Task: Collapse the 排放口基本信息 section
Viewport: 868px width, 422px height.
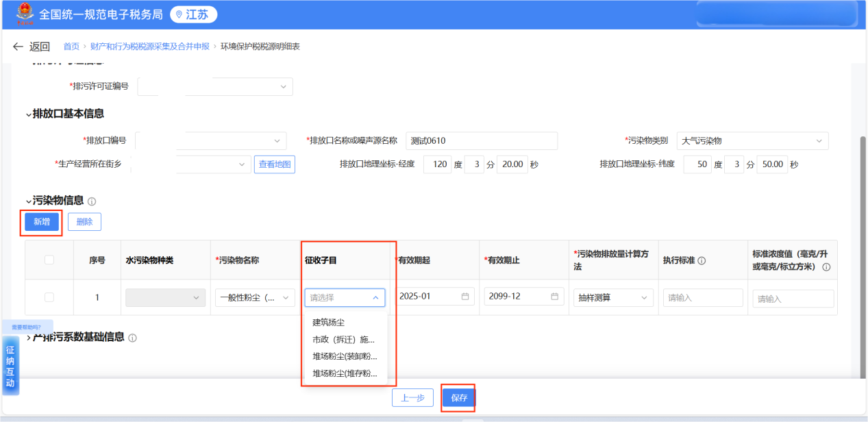Action: (29, 114)
